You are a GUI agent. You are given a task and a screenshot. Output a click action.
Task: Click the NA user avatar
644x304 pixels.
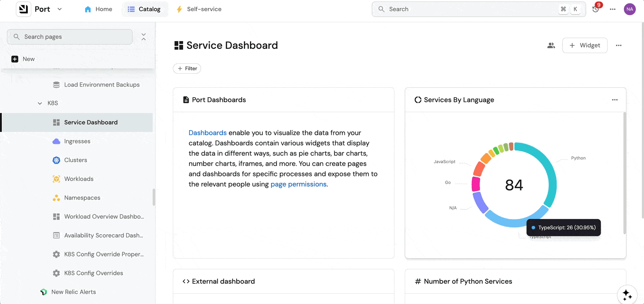click(629, 9)
